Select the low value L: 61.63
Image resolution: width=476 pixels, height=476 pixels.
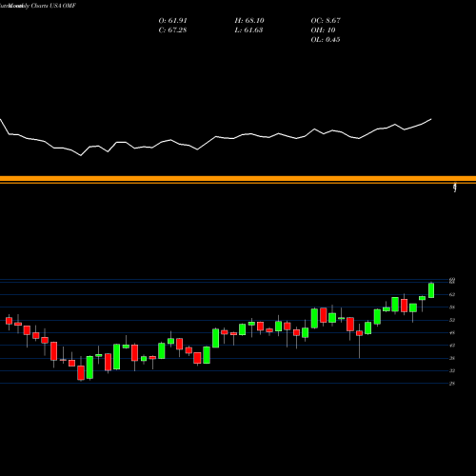248,30
